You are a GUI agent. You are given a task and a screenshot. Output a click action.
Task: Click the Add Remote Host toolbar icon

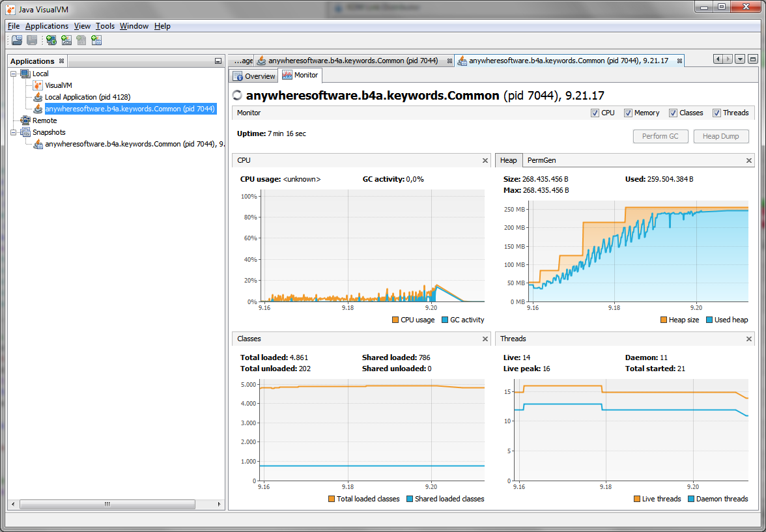(51, 40)
